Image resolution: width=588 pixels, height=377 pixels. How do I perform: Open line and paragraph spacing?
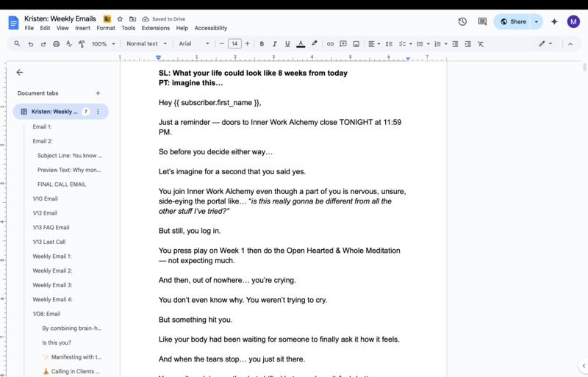tap(389, 44)
